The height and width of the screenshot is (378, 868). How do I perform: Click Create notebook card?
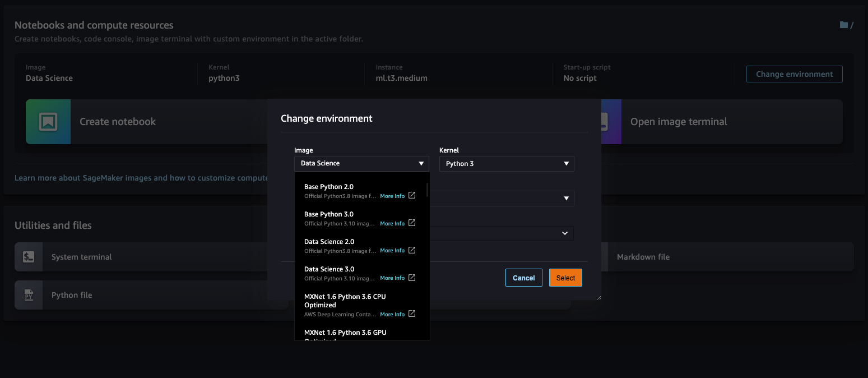[147, 122]
